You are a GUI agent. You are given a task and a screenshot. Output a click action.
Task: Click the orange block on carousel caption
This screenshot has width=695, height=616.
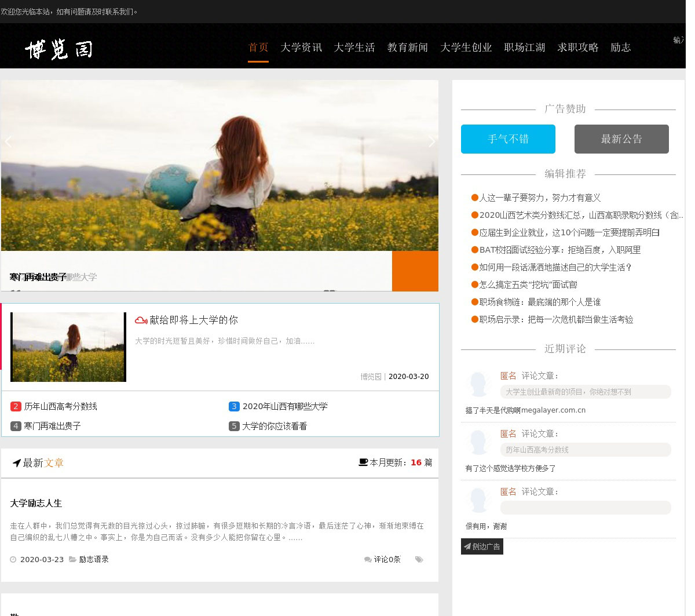coord(415,271)
